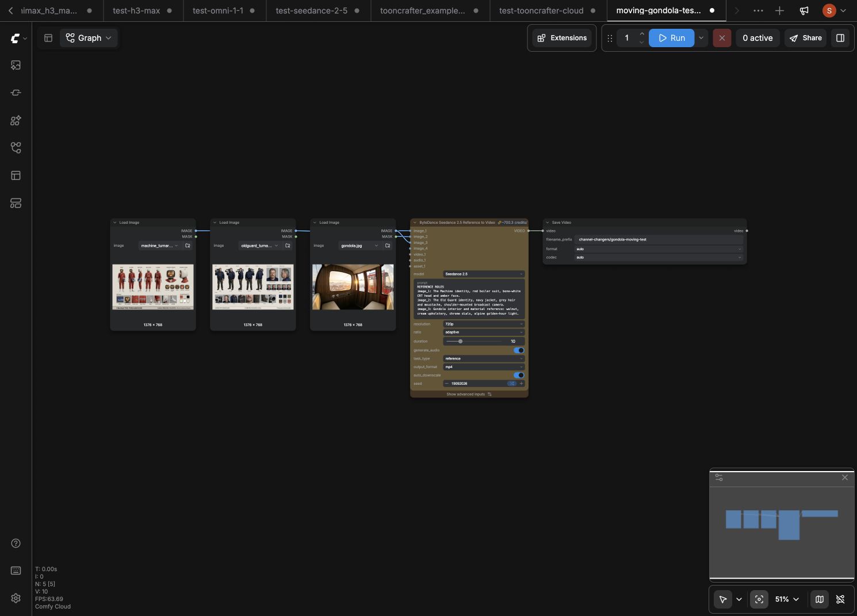Viewport: 857px width, 616px height.
Task: Click the Run button
Action: [x=672, y=38]
